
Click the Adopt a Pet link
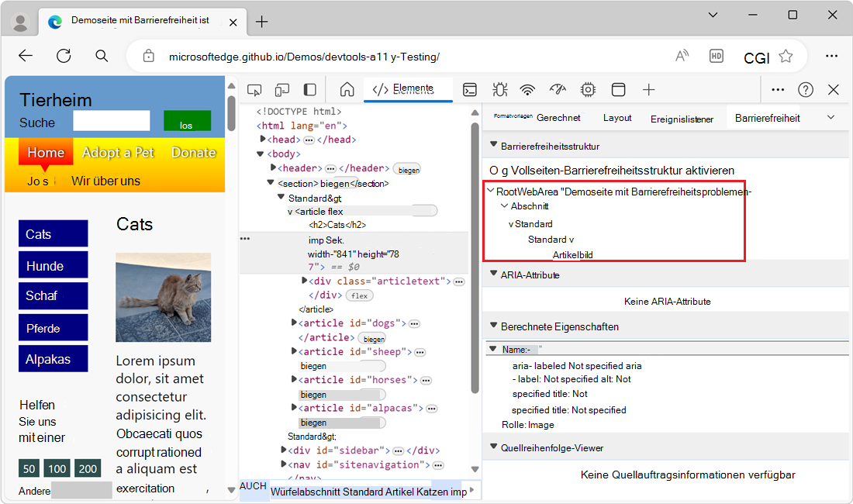click(118, 153)
